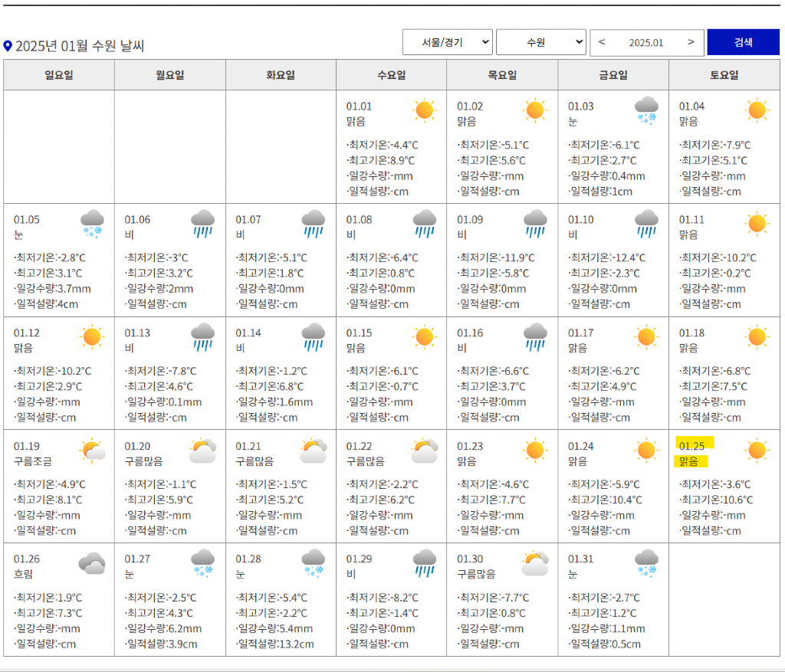The image size is (785, 672).
Task: Click the sunny icon for 01.01
Action: click(x=424, y=110)
